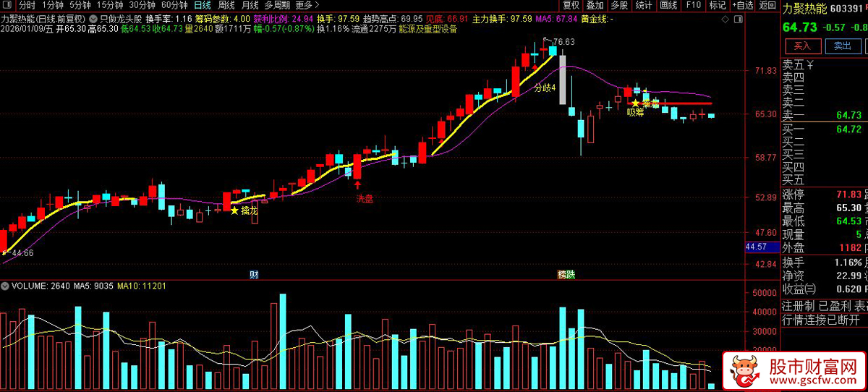Select the 15分钟 period tab
868x392 pixels.
[x=110, y=5]
